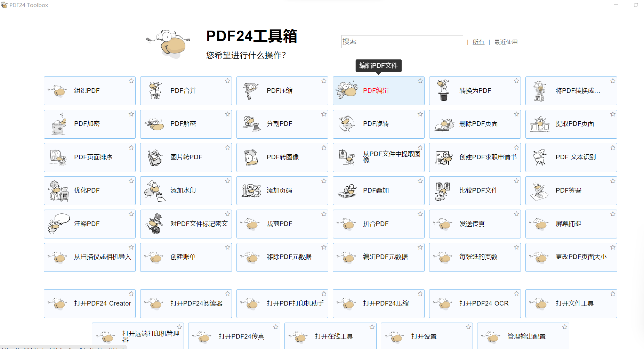Toggle favorite star on PDF编辑 tile

pyautogui.click(x=420, y=81)
